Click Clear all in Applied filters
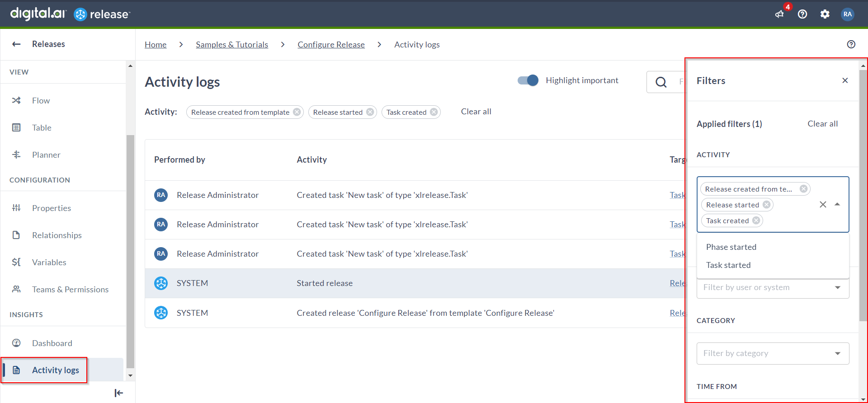Viewport: 868px width, 403px height. click(823, 124)
